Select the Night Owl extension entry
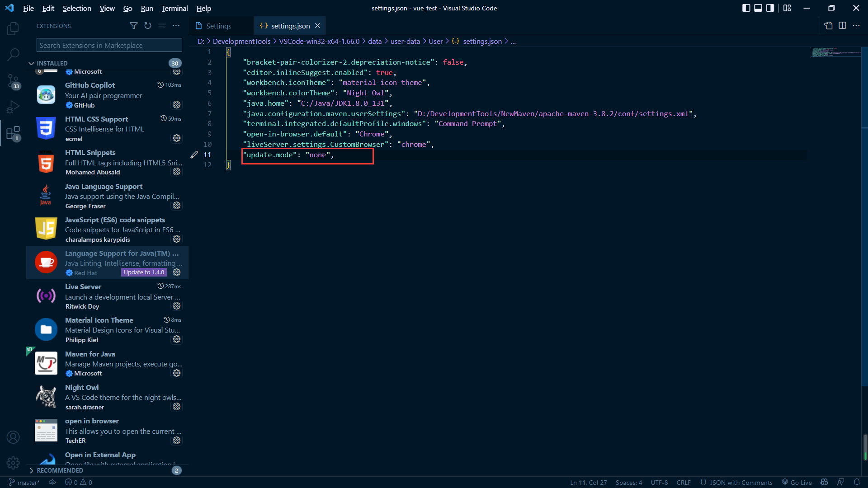The height and width of the screenshot is (488, 868). [107, 397]
